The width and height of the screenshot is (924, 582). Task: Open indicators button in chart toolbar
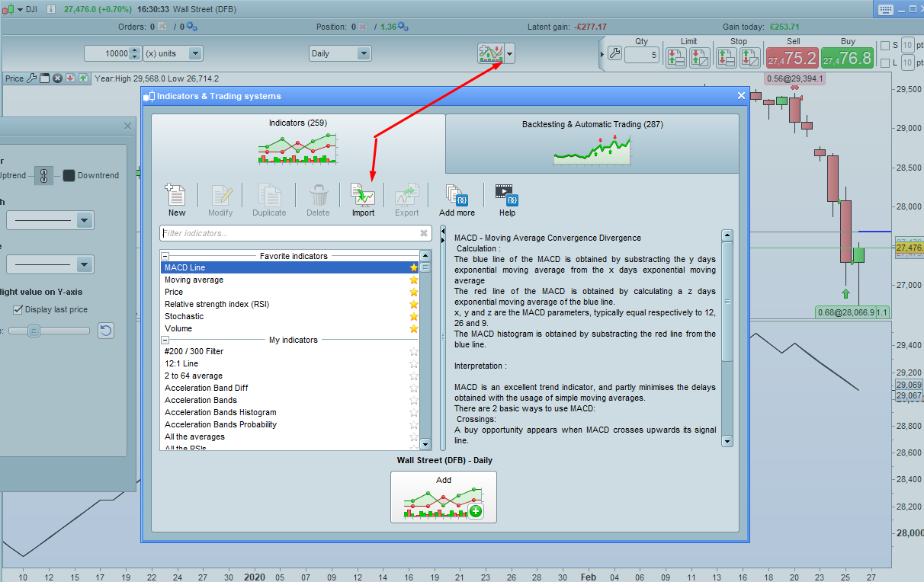pos(490,53)
